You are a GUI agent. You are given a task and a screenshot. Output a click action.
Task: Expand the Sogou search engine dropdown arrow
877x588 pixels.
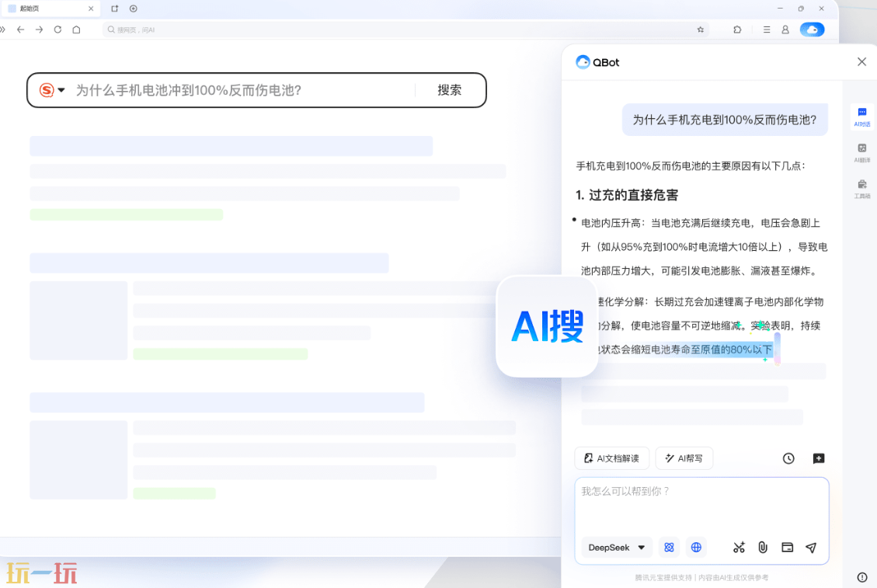tap(61, 90)
